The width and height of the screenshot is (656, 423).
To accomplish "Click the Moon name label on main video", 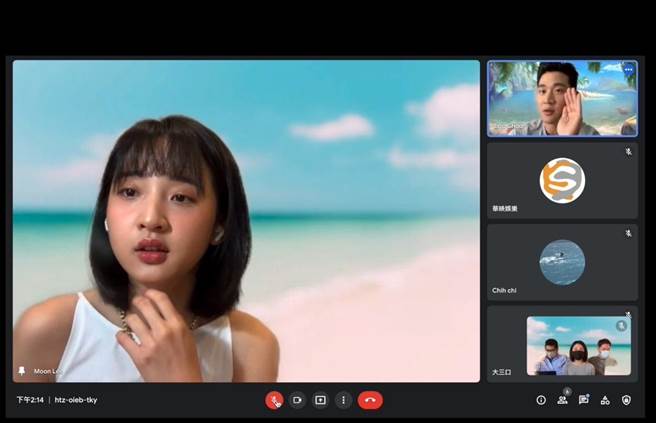I will click(x=47, y=371).
